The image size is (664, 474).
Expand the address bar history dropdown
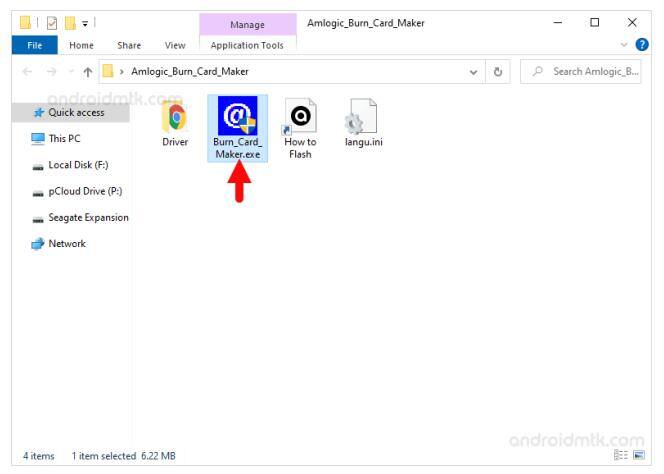coord(473,72)
